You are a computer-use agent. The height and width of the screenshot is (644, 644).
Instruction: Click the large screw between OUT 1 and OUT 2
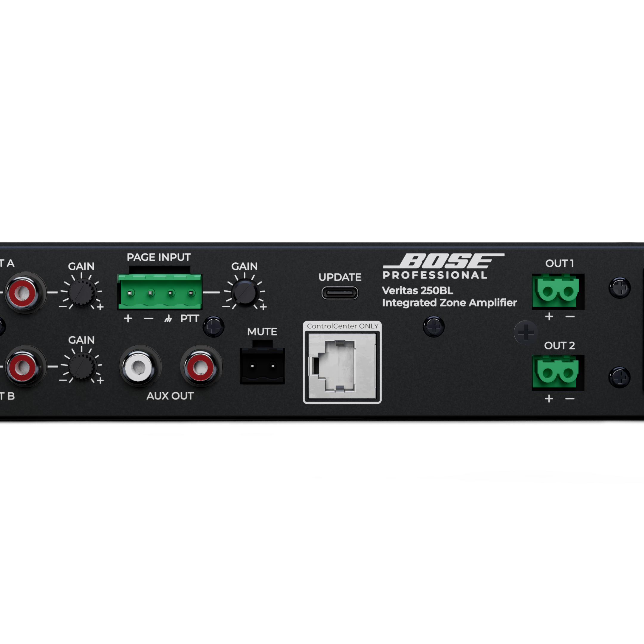coord(526,332)
